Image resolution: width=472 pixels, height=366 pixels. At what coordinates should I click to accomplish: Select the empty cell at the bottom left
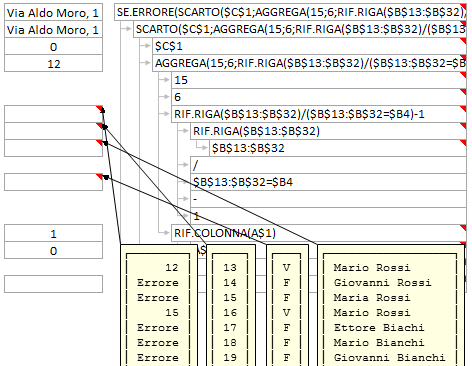click(x=53, y=284)
